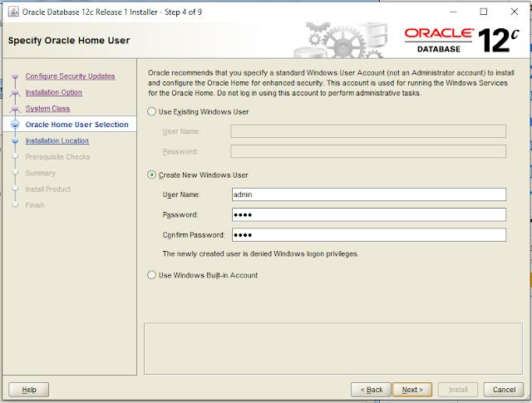The width and height of the screenshot is (532, 403).
Task: Focus the Password field under Create New Windows User
Action: point(369,214)
